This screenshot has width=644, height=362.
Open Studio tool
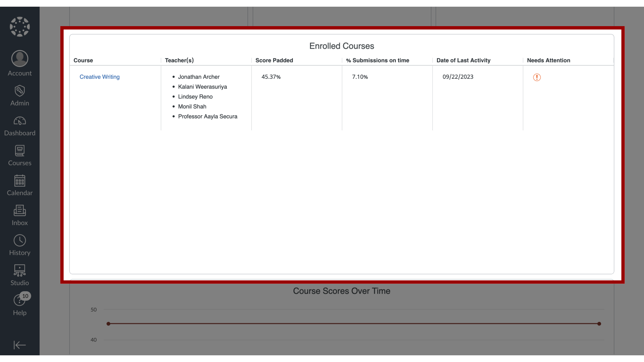19,274
